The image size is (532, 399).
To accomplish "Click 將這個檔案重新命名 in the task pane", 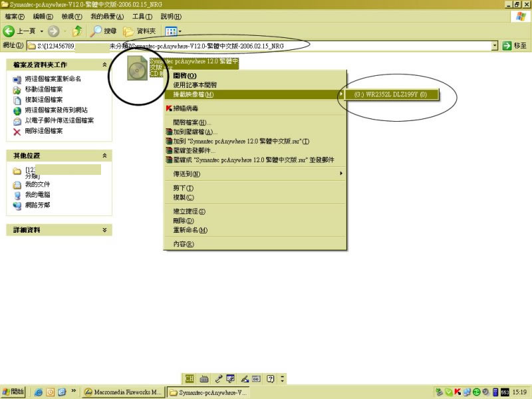I will [53, 78].
